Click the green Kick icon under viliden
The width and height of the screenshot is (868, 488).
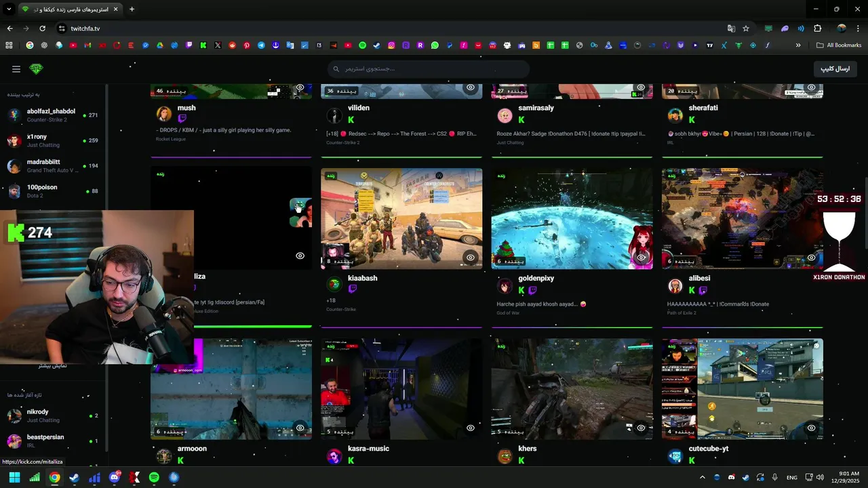351,119
